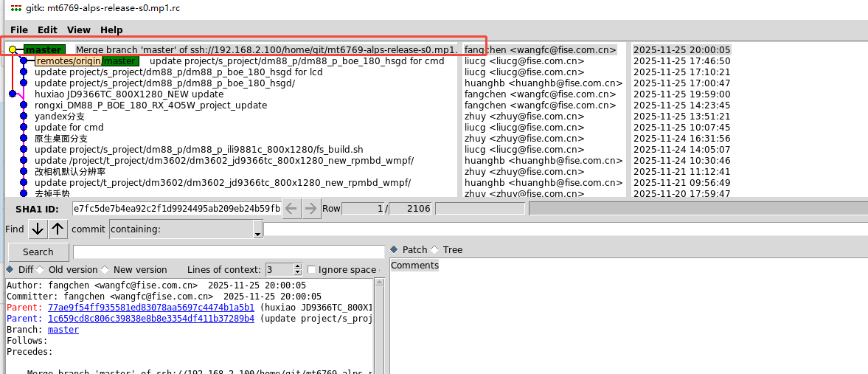Click the blue node beside huxiao JD9366TC commit
This screenshot has height=374, width=868.
[13, 94]
